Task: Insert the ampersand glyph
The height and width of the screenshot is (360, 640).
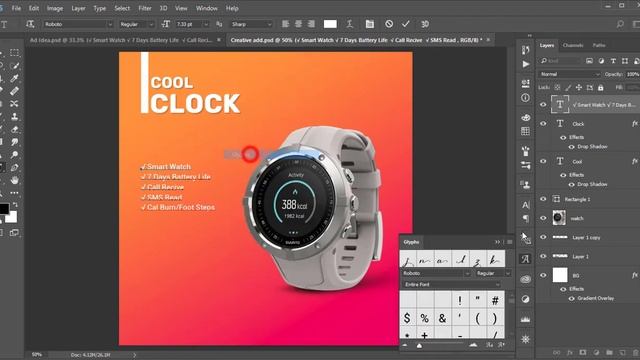Action: coord(442,318)
